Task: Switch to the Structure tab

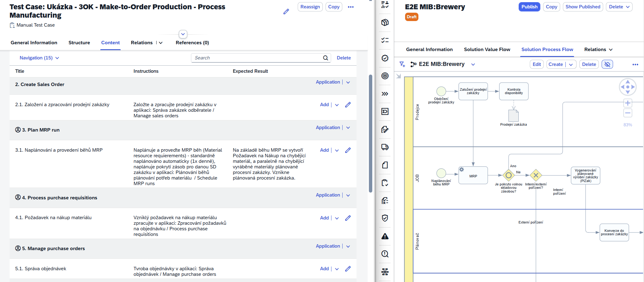Action: [79, 43]
